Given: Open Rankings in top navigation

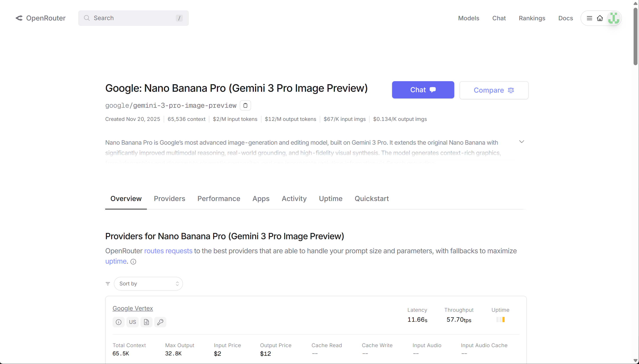Looking at the screenshot, I should click(x=532, y=18).
